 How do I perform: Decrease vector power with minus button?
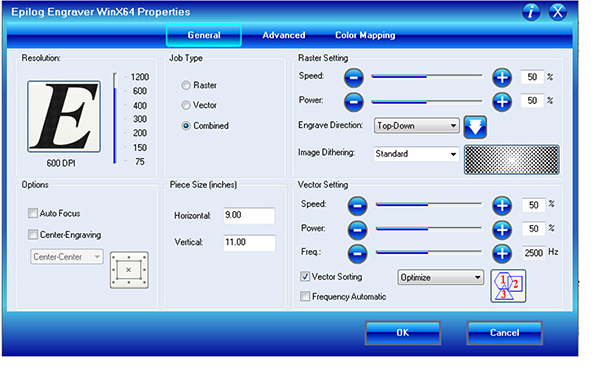click(357, 230)
